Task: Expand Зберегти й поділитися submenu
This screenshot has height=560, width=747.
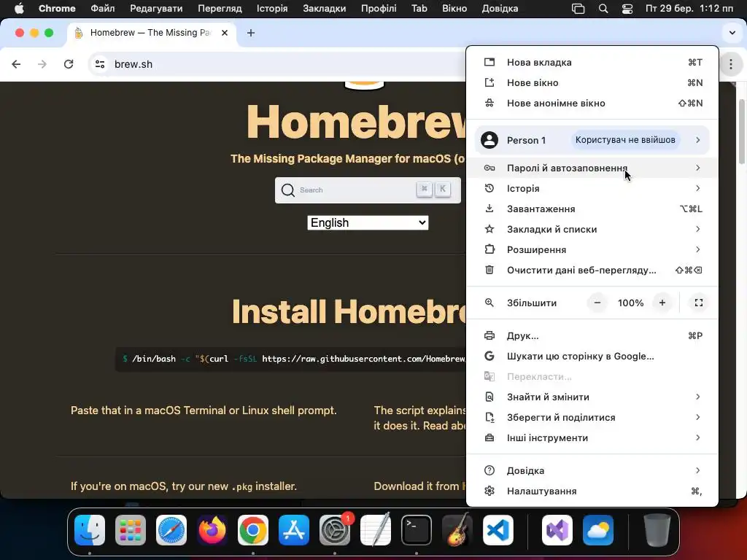Action: pyautogui.click(x=592, y=418)
